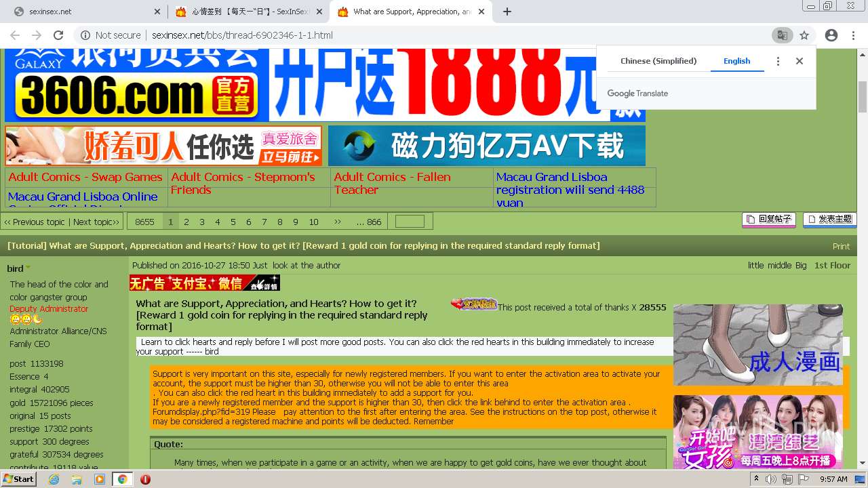This screenshot has height=488, width=868.
Task: Open File Explorer from the taskbar
Action: click(x=77, y=479)
